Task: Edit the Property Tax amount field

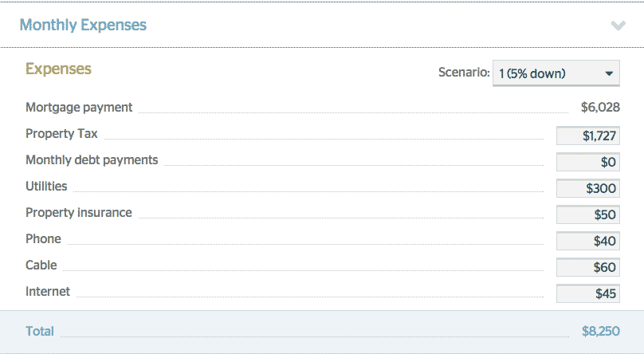Action: pos(587,136)
